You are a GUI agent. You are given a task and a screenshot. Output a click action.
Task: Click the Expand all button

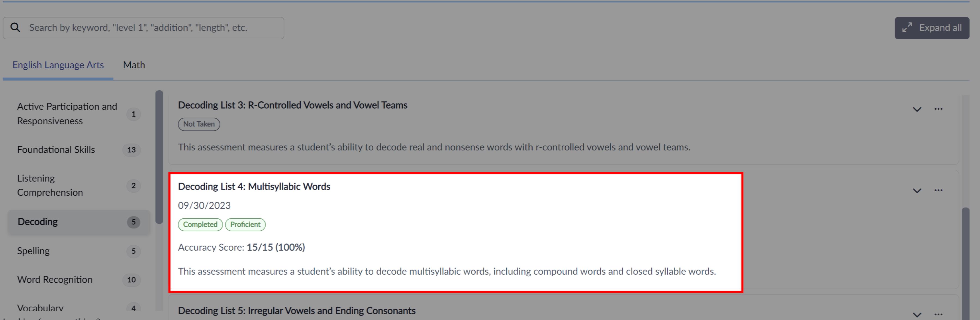[x=932, y=28]
